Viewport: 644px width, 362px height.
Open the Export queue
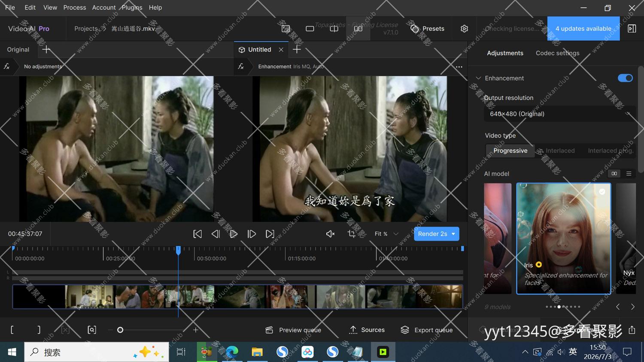click(x=426, y=330)
